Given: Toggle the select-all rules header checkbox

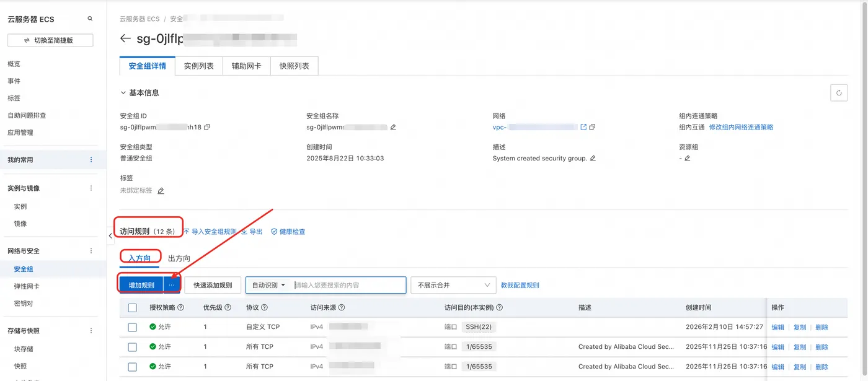Looking at the screenshot, I should (132, 308).
